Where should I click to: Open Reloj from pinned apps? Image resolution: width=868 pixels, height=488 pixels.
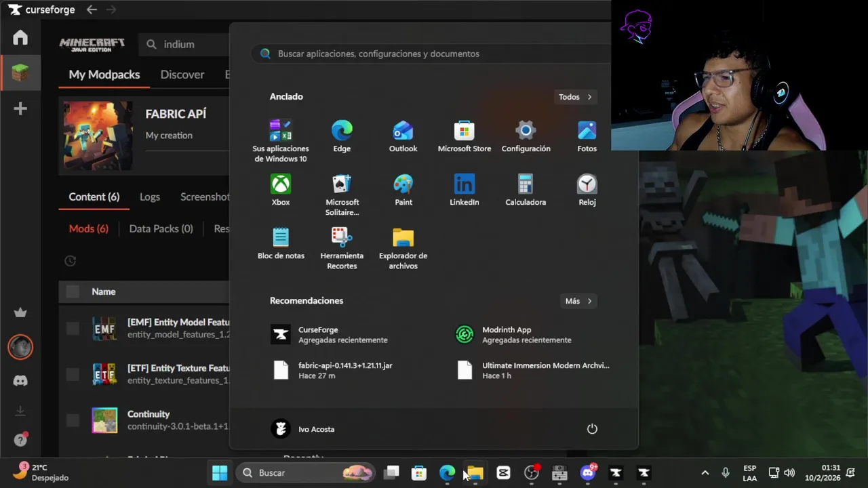pyautogui.click(x=587, y=190)
